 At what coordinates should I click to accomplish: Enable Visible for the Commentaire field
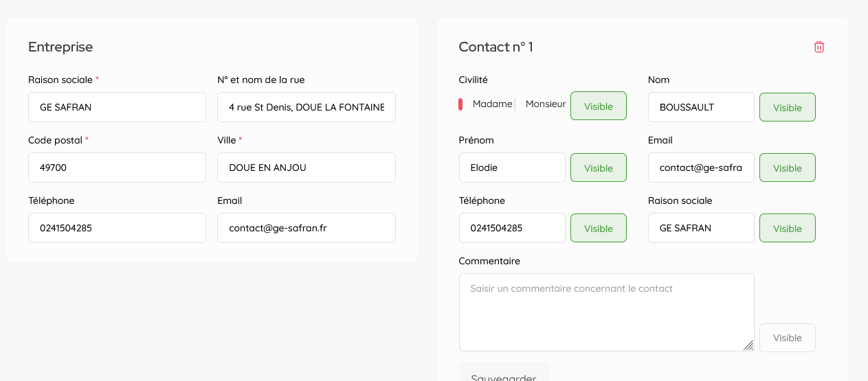787,338
